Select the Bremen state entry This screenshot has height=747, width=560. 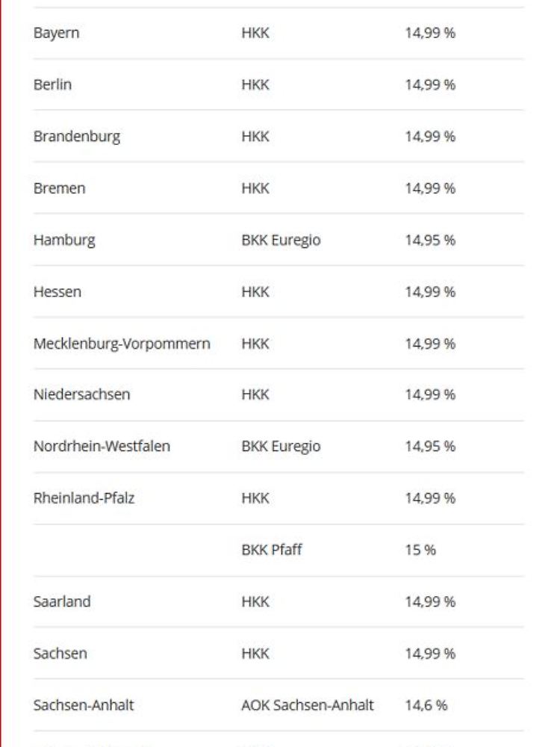point(59,188)
